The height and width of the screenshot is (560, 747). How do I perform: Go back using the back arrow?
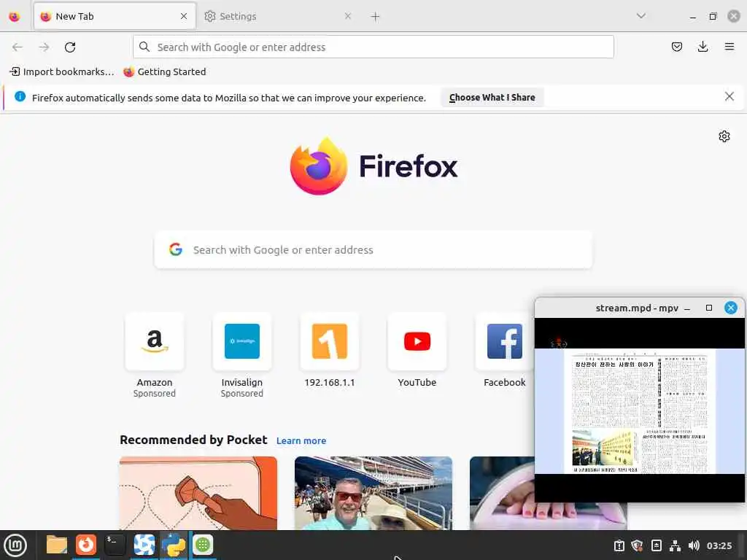pos(18,47)
